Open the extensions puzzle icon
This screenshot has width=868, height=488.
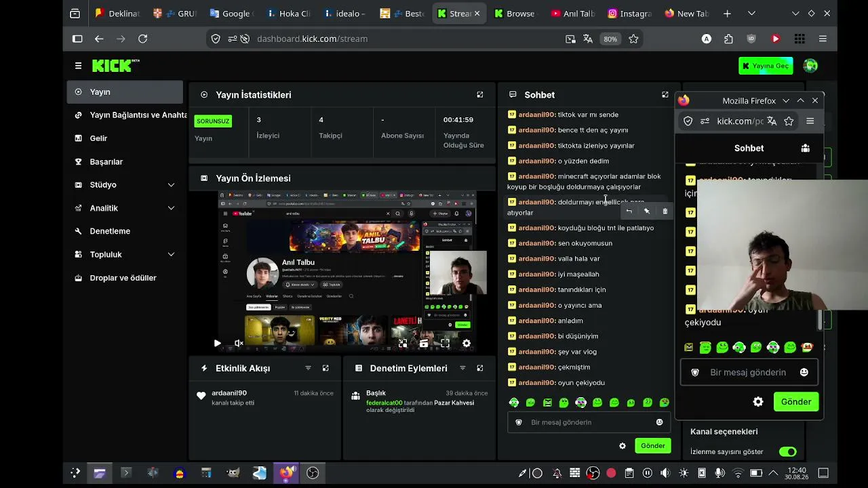point(728,39)
